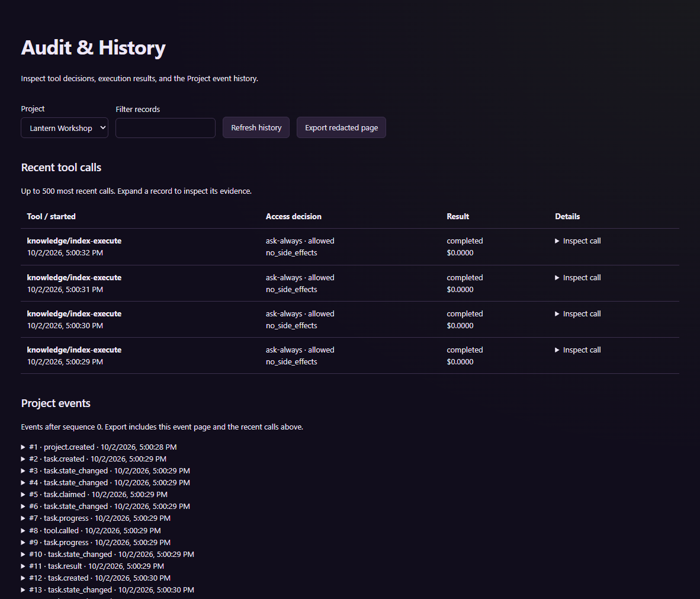Click the Result column header

[458, 216]
